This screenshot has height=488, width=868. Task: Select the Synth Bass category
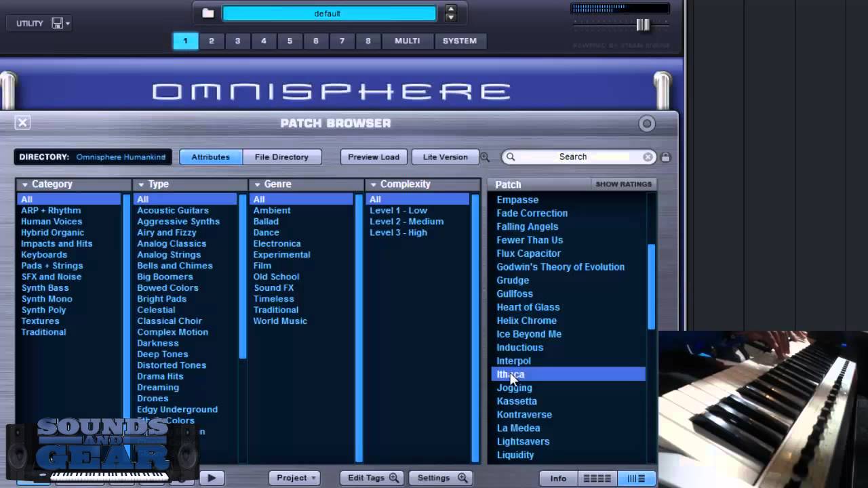tap(45, 288)
